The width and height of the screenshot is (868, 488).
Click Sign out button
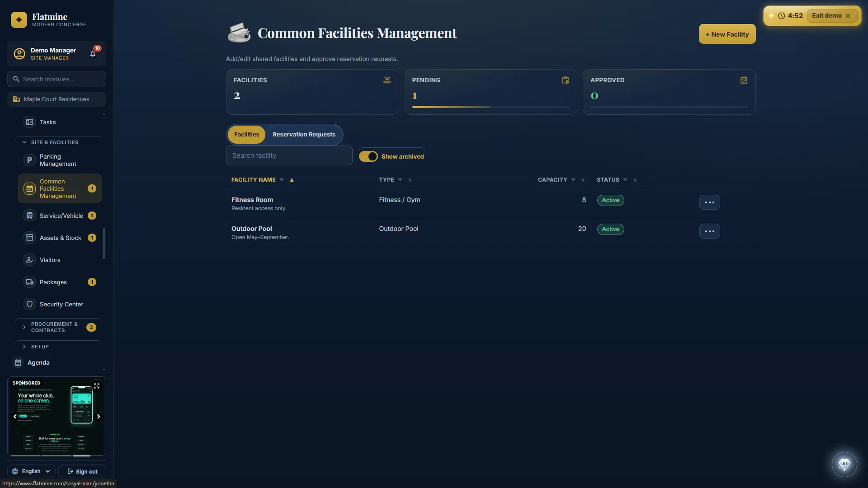click(82, 471)
